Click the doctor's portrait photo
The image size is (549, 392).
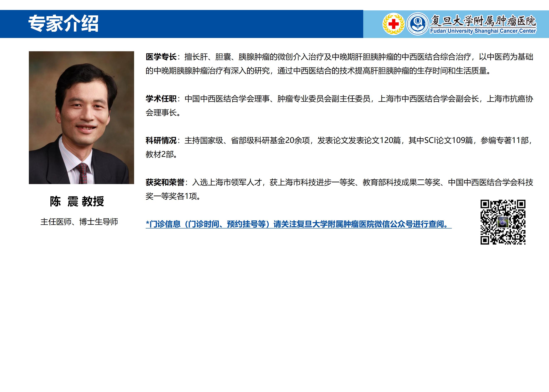(x=81, y=117)
